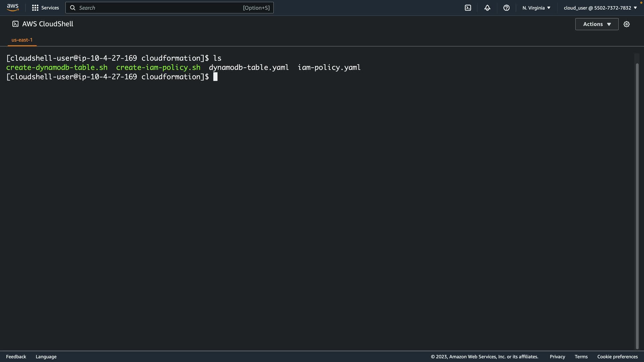Open the Terms link
The width and height of the screenshot is (644, 362).
pos(581,357)
